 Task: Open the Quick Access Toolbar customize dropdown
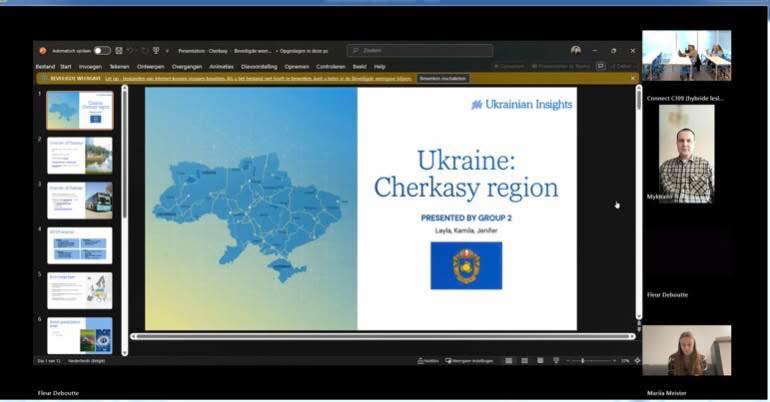[167, 50]
